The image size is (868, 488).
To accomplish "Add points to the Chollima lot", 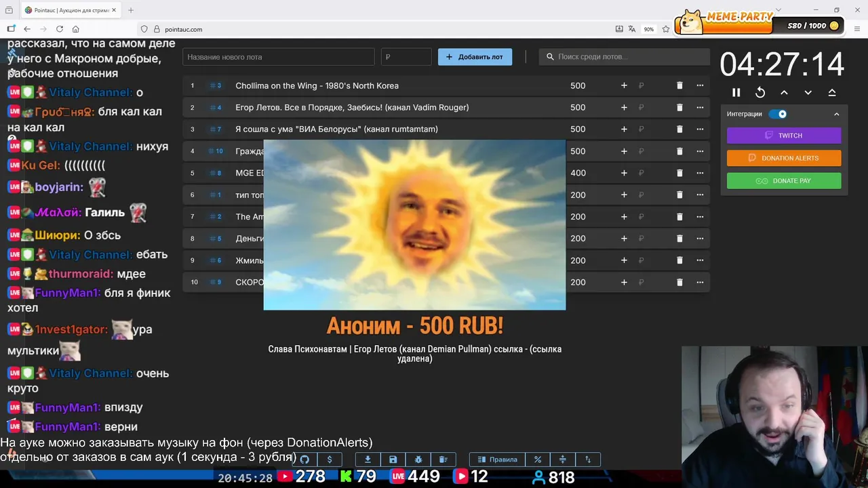I will 624,85.
